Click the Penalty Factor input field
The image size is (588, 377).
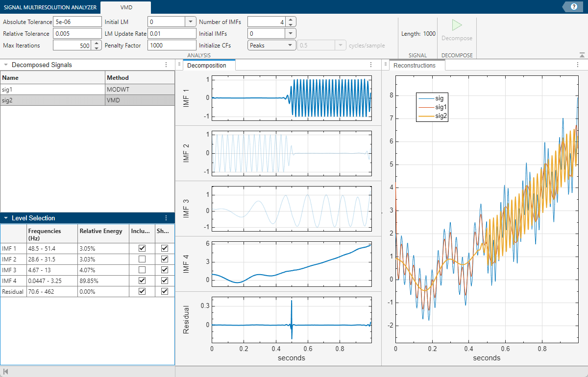click(171, 46)
